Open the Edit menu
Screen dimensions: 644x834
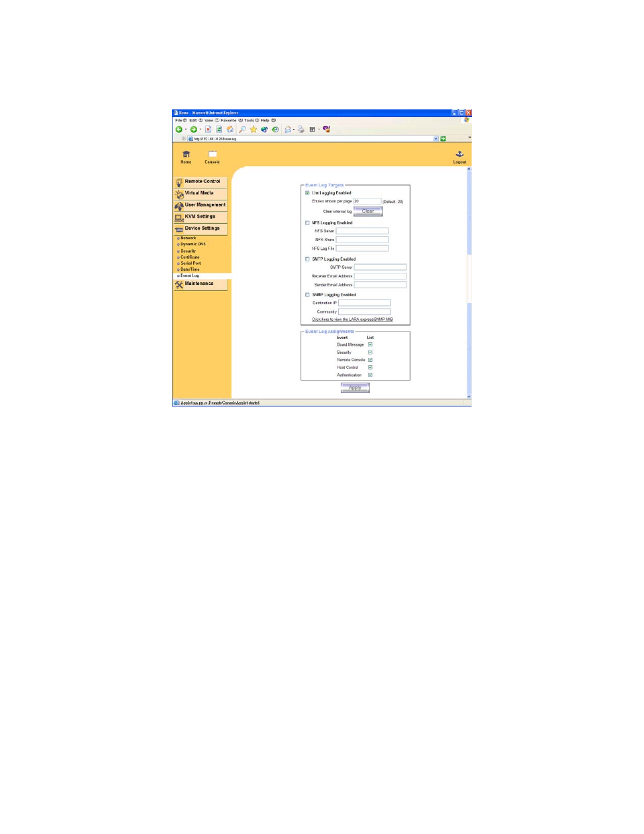click(x=196, y=120)
